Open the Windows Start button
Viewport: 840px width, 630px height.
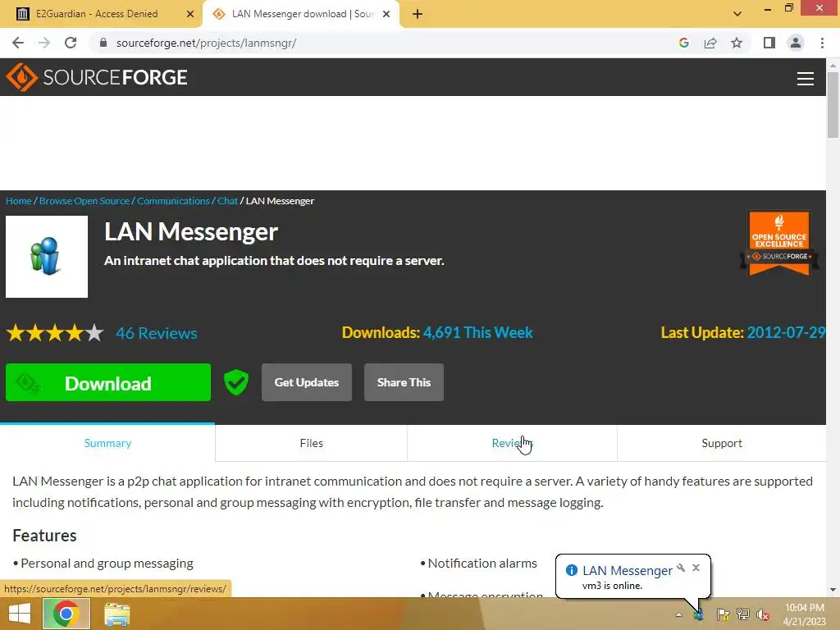tap(20, 614)
